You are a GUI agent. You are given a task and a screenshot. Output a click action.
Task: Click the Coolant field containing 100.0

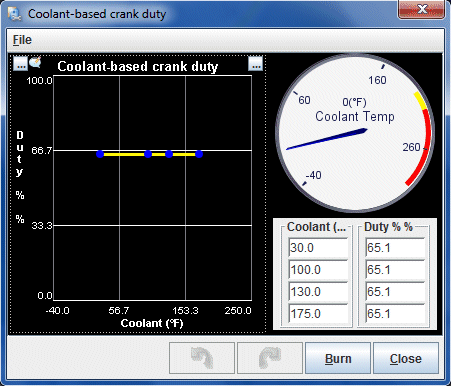[x=318, y=269]
